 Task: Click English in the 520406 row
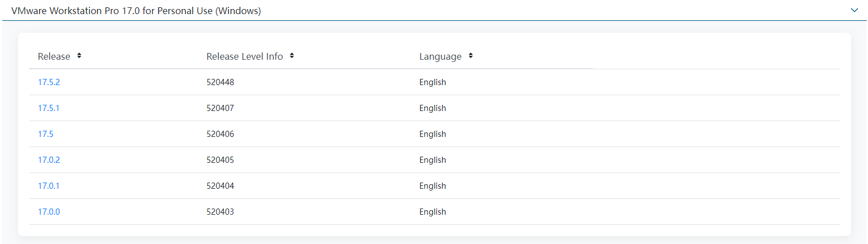coord(433,134)
